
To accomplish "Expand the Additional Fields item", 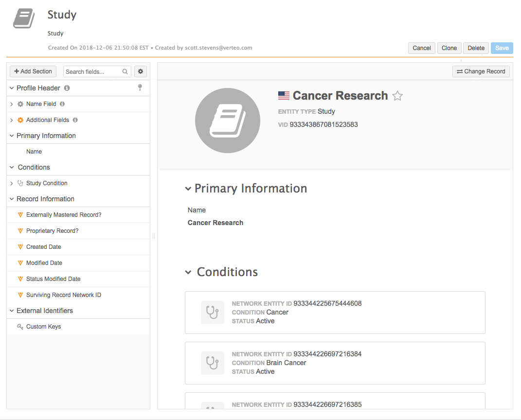I will point(12,120).
